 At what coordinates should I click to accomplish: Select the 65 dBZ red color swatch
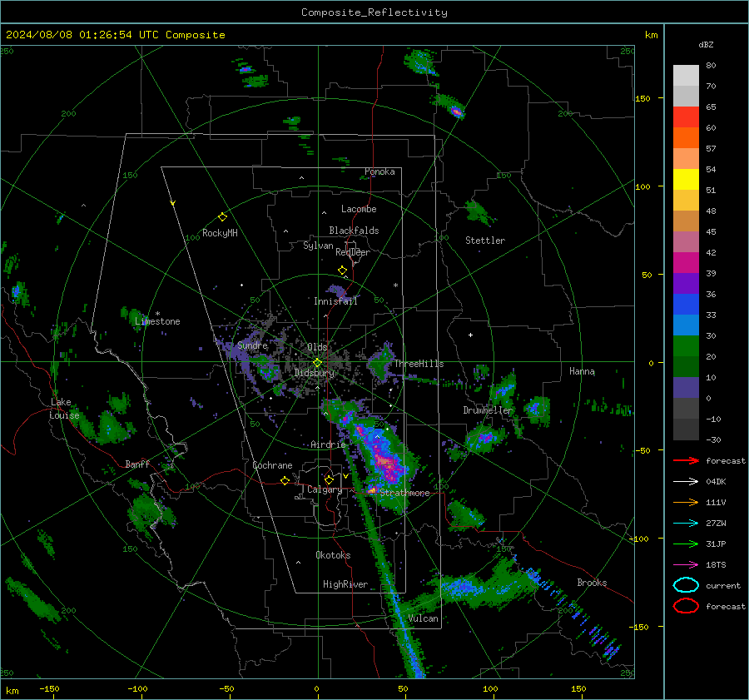[686, 117]
